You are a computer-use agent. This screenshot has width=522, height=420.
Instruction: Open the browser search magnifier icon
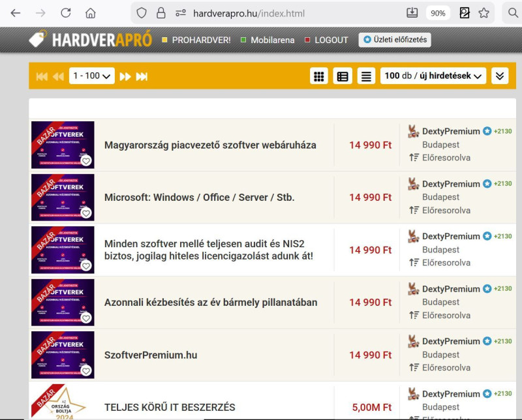(513, 13)
